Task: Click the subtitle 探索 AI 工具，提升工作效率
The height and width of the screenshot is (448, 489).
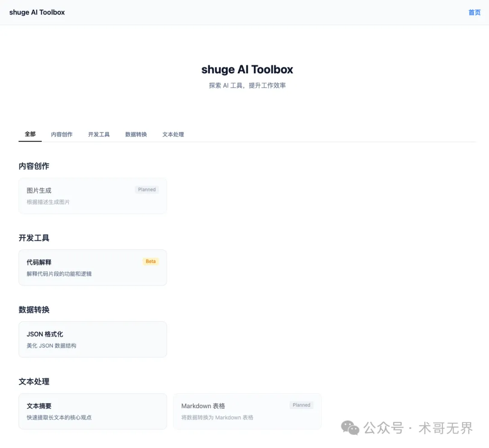Action: (247, 86)
